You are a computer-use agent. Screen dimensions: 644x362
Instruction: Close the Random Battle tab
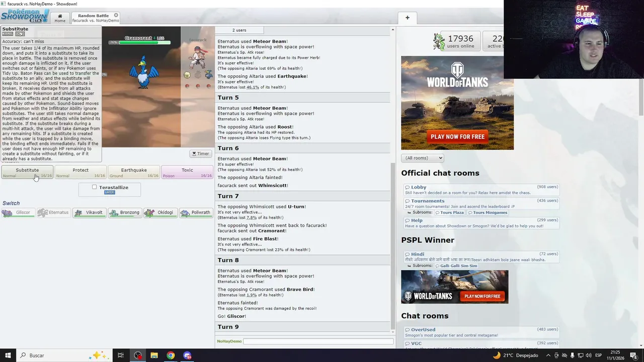(116, 16)
